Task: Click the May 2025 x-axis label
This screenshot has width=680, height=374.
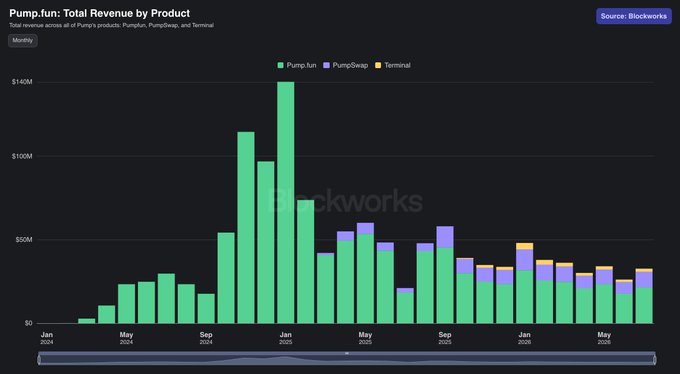Action: click(365, 338)
